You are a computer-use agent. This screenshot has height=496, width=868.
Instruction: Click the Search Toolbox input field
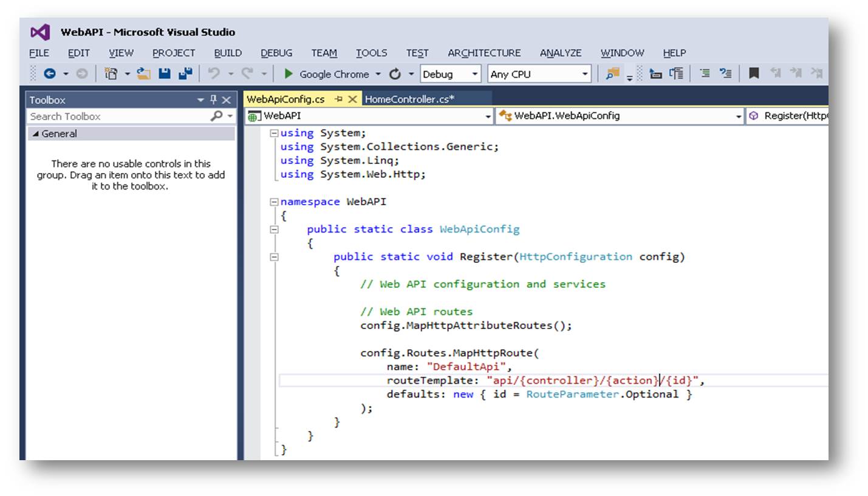[x=119, y=116]
